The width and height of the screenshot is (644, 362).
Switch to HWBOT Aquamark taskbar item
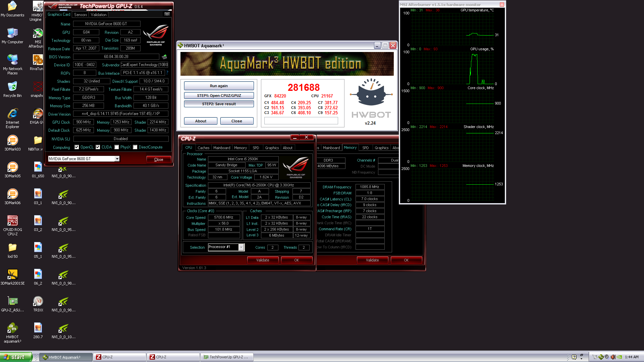[x=66, y=357]
